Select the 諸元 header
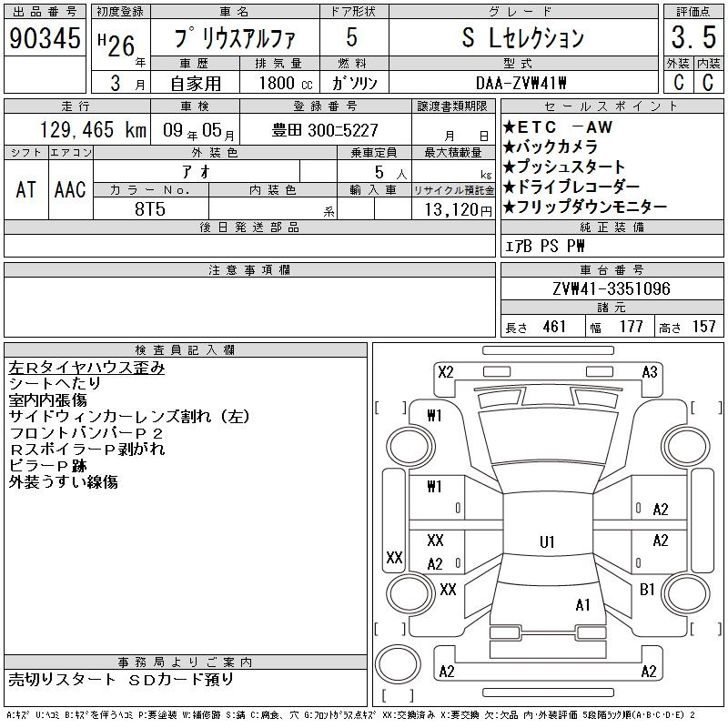 [612, 308]
